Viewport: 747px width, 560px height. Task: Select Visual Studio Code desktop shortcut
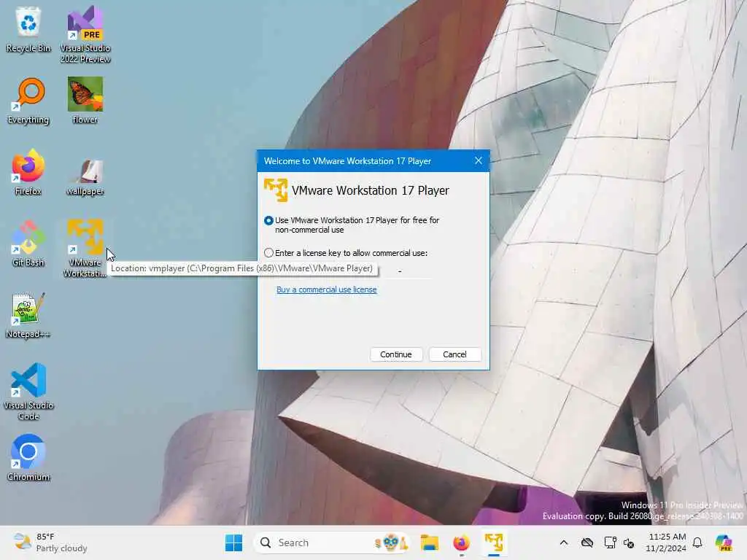click(28, 392)
